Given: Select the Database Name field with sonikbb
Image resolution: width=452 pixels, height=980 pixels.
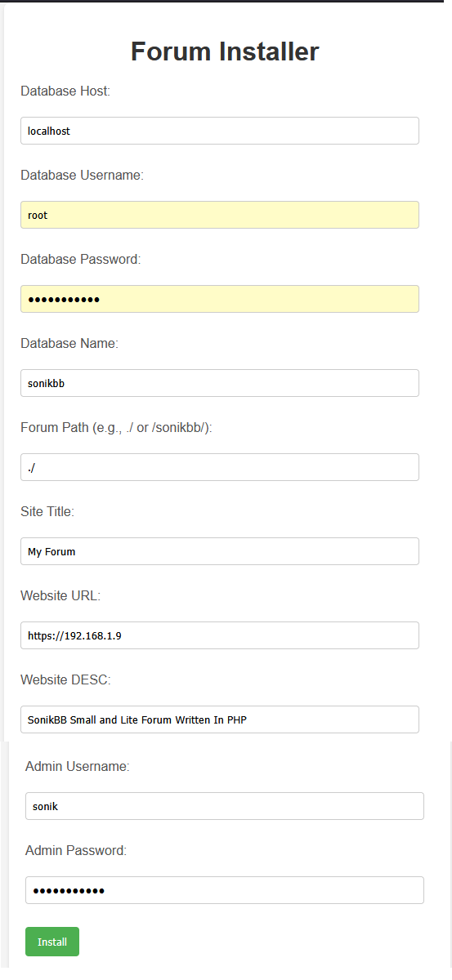Looking at the screenshot, I should tap(220, 383).
